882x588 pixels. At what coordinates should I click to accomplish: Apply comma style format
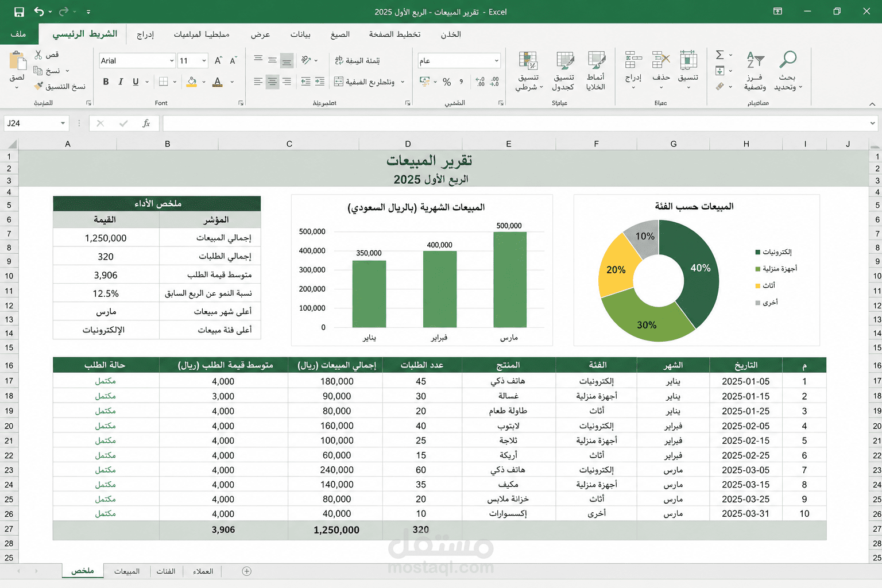point(461,82)
